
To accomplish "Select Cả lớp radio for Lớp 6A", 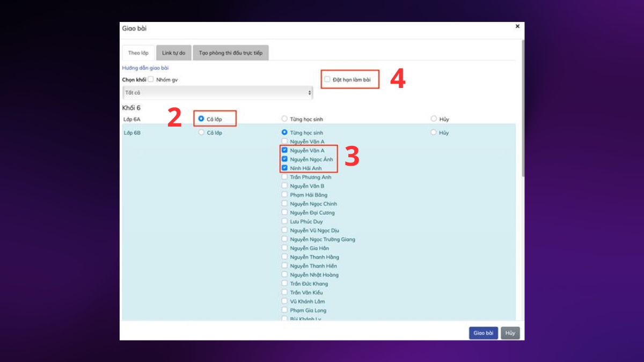I will pos(201,119).
